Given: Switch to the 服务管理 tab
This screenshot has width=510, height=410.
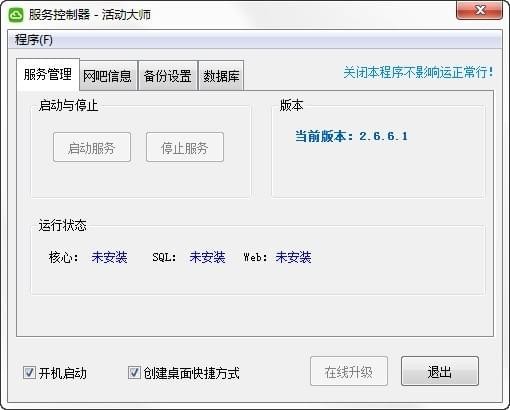Looking at the screenshot, I should point(48,74).
